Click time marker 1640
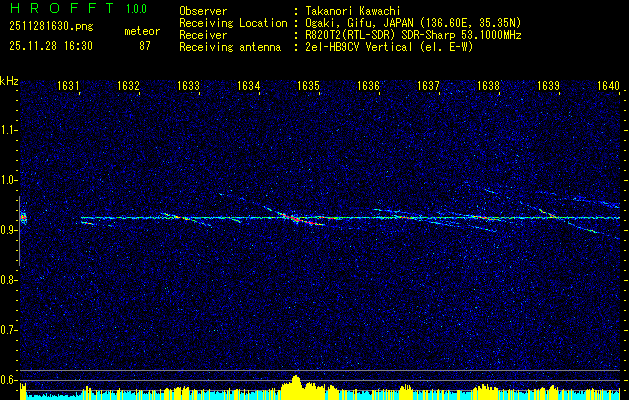Image resolution: width=629 pixels, height=400 pixels. pos(609,85)
